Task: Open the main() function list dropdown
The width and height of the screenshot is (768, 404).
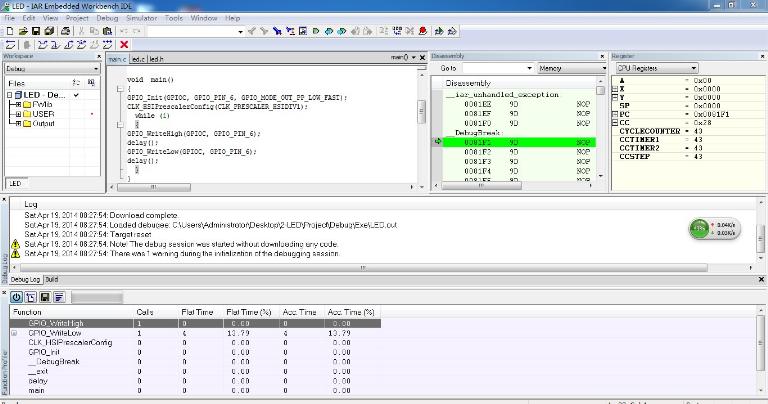Action: pyautogui.click(x=414, y=58)
